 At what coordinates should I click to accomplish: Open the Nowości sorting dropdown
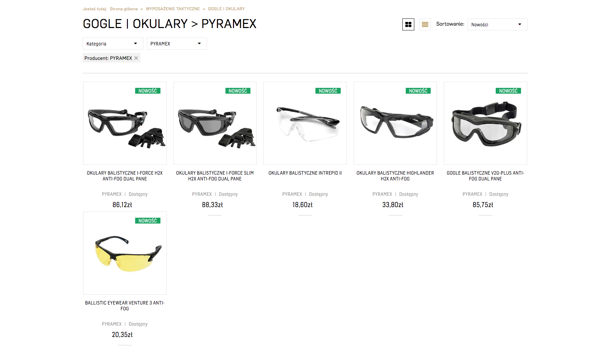pyautogui.click(x=497, y=25)
